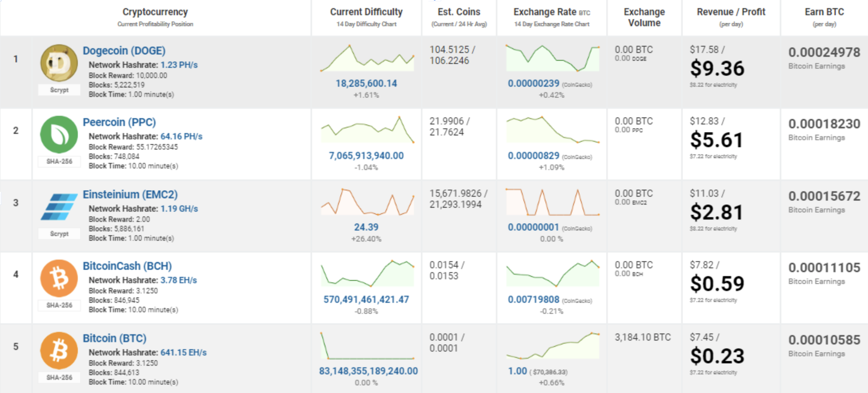The width and height of the screenshot is (868, 393).
Task: Click the Bitcoin orange logo
Action: (x=59, y=351)
